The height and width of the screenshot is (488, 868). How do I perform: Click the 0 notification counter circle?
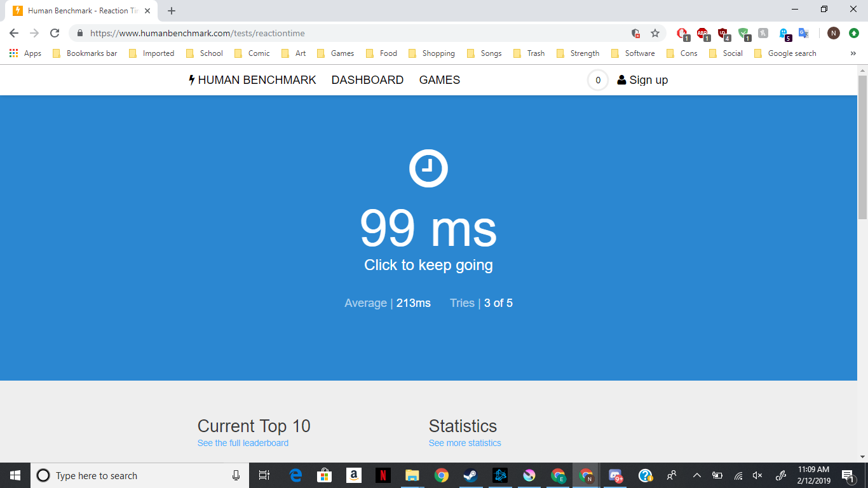pyautogui.click(x=597, y=80)
